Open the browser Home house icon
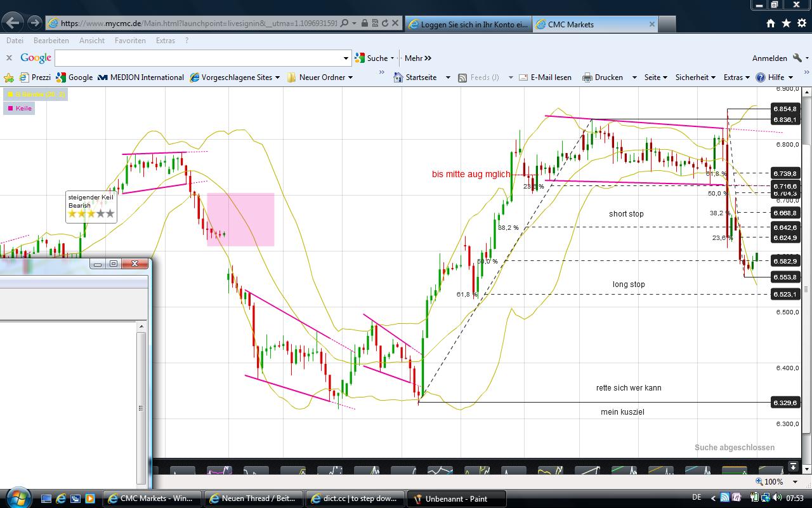This screenshot has height=508, width=812. pyautogui.click(x=771, y=23)
